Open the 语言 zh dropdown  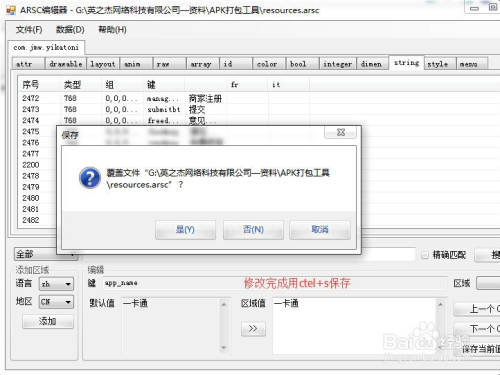click(56, 284)
